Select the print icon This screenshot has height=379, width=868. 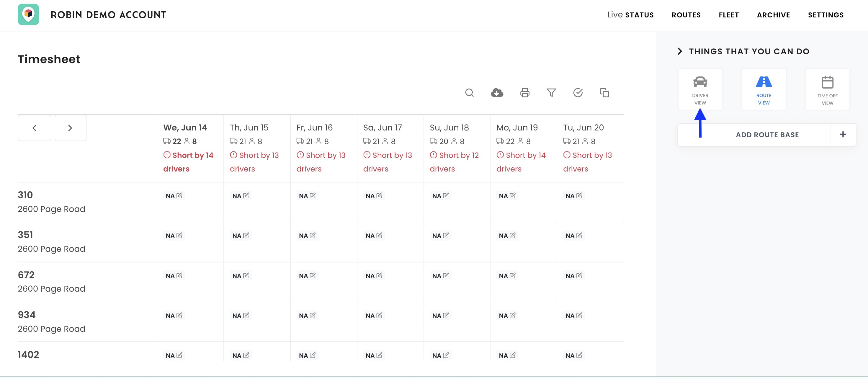[524, 93]
